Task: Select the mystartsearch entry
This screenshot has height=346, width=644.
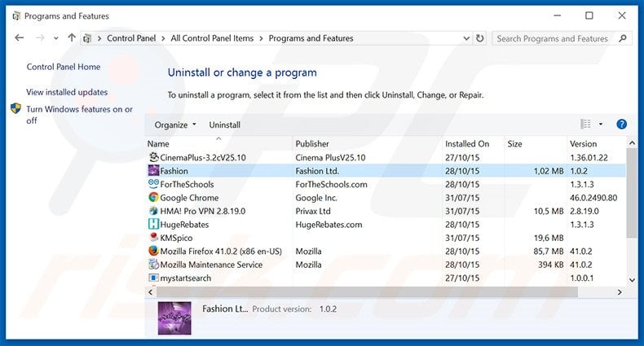Action: [186, 278]
